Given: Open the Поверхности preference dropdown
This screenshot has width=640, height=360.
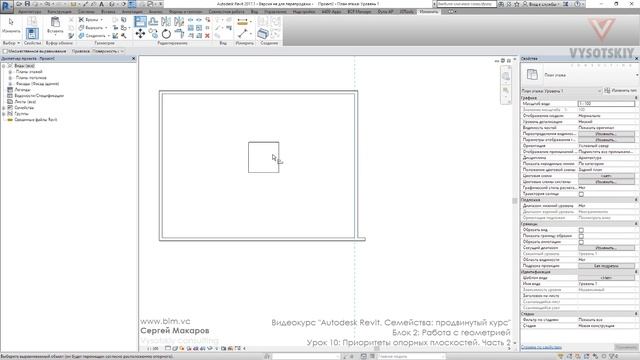Looking at the screenshot, I should pyautogui.click(x=108, y=51).
